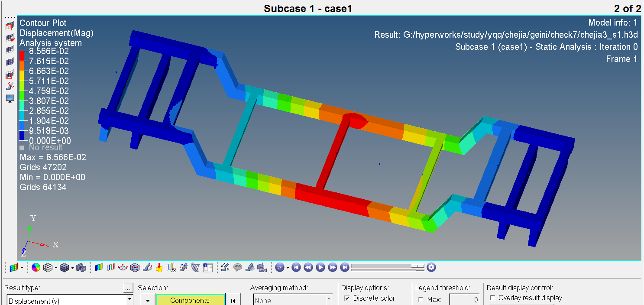The height and width of the screenshot is (305, 644).
Task: Click the derived results square-root icon
Action: tap(172, 268)
